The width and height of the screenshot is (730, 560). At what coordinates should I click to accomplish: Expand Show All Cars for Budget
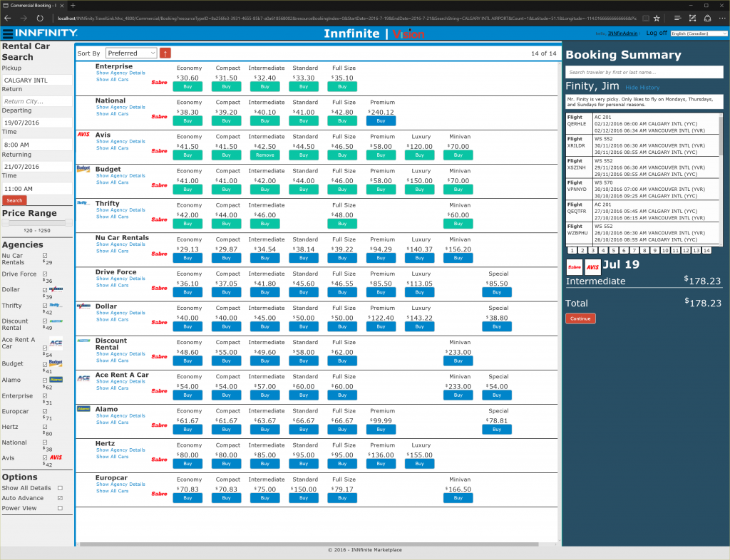112,182
